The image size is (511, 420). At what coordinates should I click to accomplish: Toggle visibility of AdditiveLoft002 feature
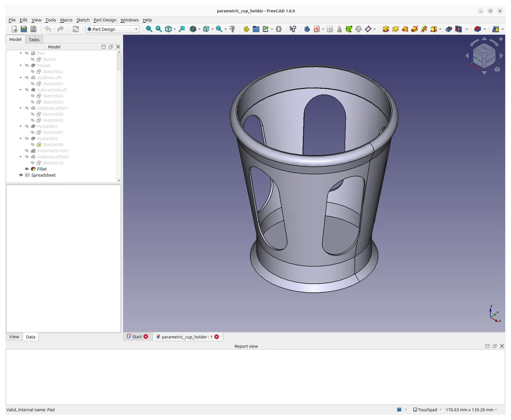(x=27, y=157)
